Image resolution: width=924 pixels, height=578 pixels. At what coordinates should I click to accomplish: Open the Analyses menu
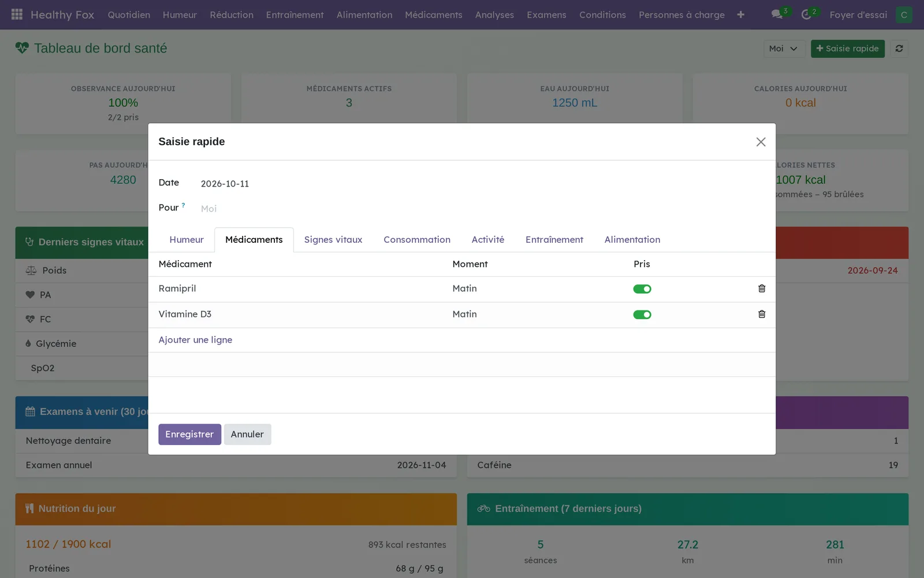pos(494,14)
